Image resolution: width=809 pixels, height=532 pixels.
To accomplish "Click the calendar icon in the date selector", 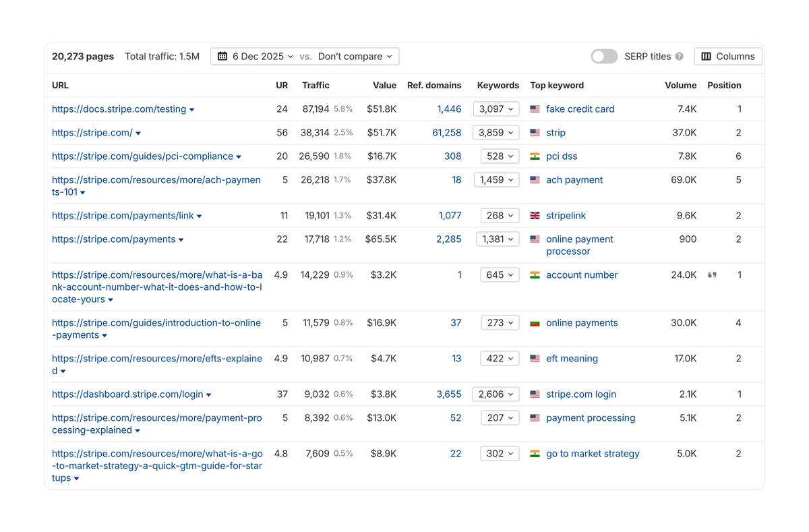I will 222,56.
